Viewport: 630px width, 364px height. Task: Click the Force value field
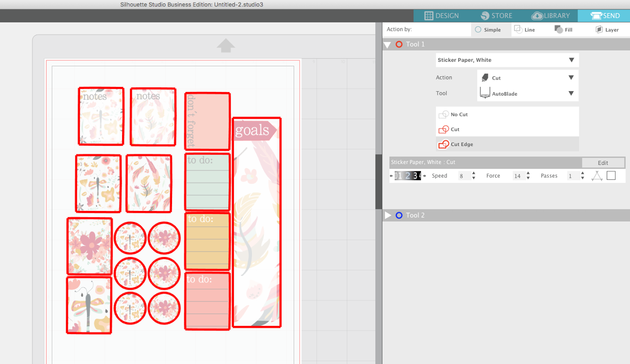coord(518,176)
